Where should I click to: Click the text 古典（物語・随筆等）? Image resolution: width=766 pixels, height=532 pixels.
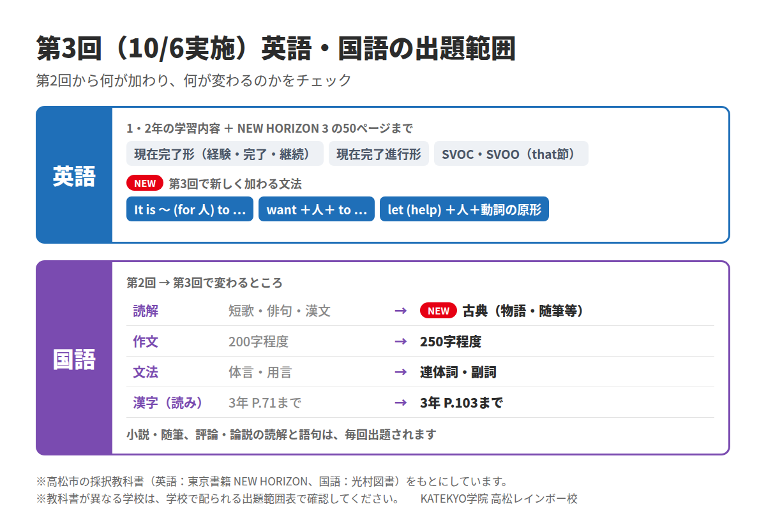point(523,311)
